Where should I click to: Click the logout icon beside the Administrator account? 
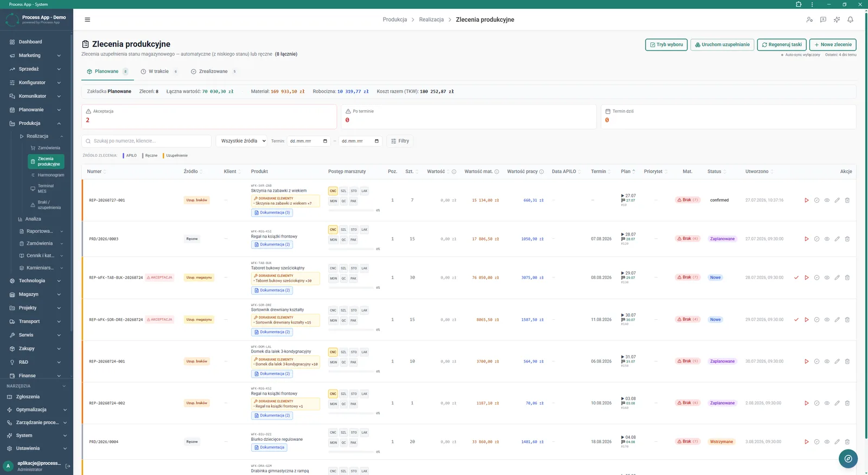pyautogui.click(x=68, y=466)
